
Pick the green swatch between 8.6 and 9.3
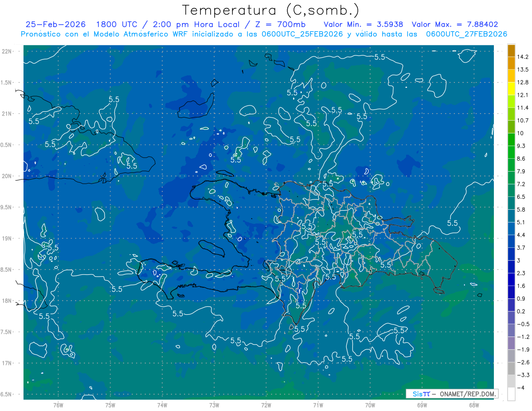pos(511,152)
